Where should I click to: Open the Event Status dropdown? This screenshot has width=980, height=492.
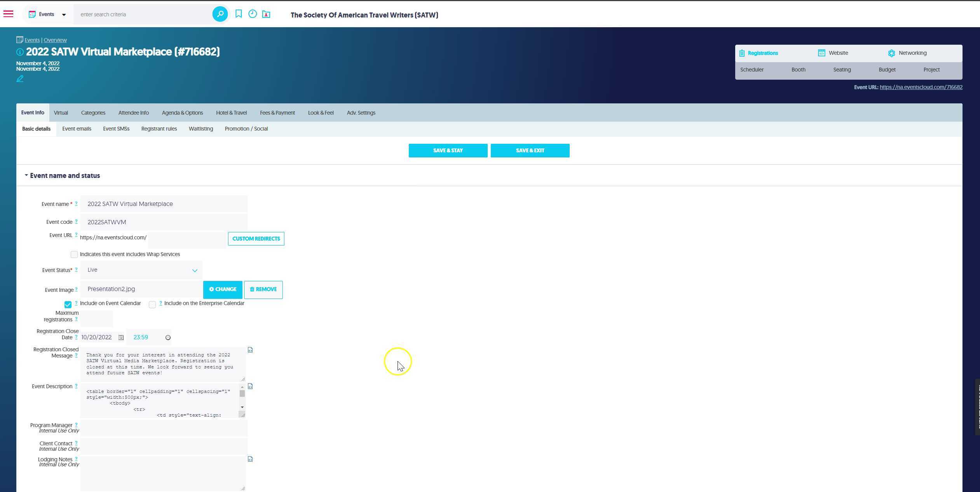pyautogui.click(x=141, y=270)
